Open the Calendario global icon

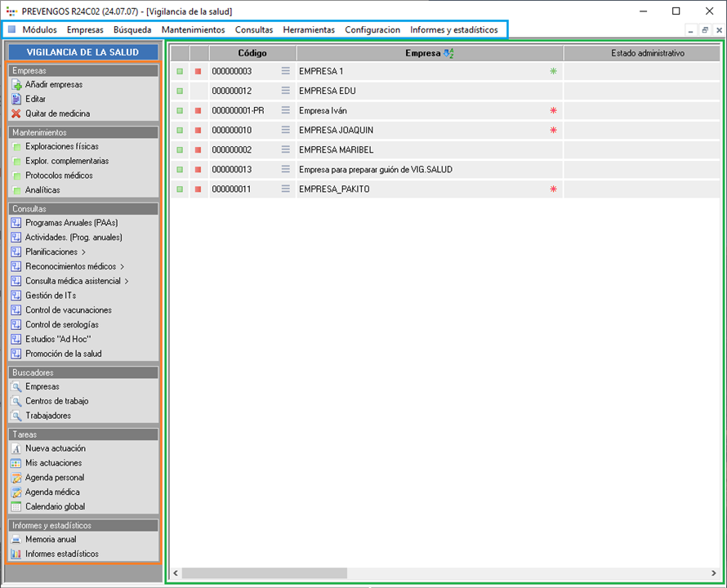16,507
